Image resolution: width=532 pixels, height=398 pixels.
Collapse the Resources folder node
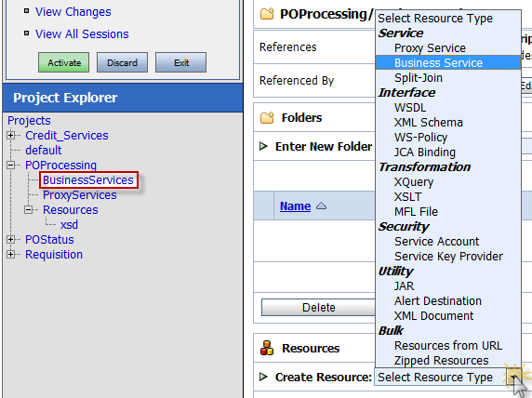29,209
